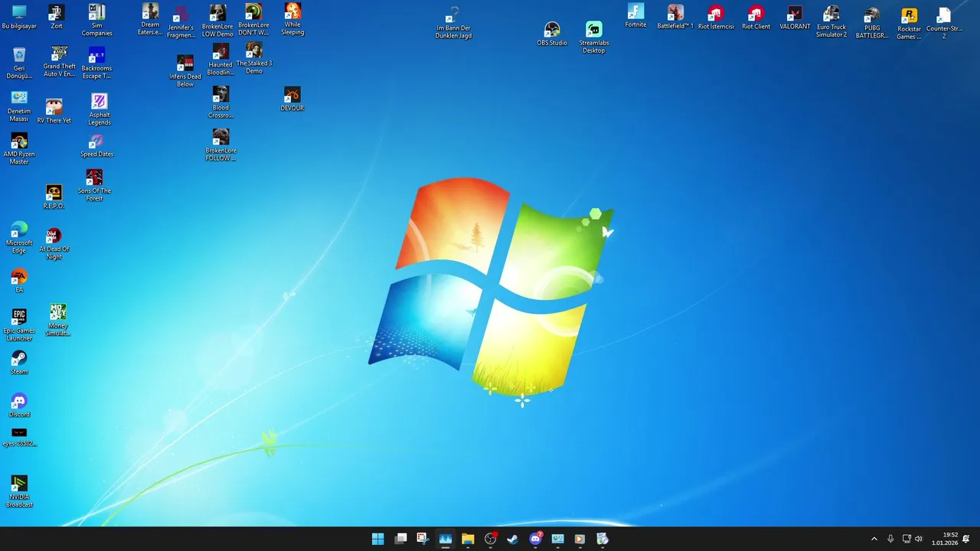This screenshot has width=980, height=551.
Task: Select the BrokenLore DON'T W... shortcut
Action: [x=253, y=20]
